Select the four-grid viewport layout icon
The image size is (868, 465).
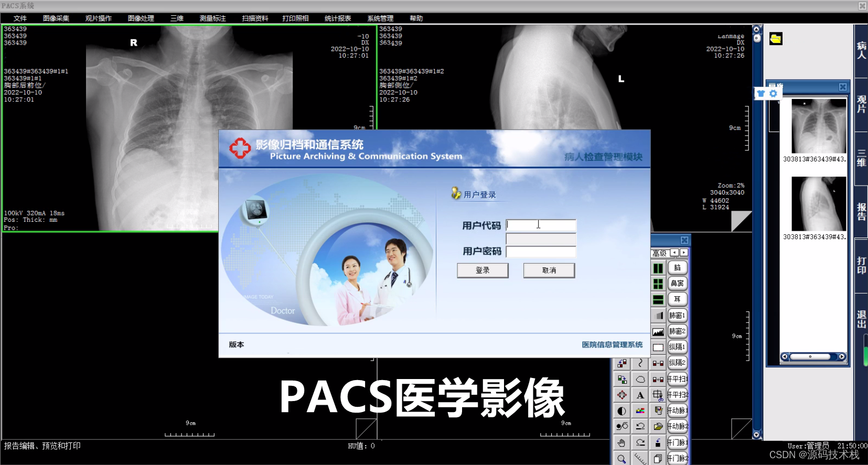click(658, 284)
